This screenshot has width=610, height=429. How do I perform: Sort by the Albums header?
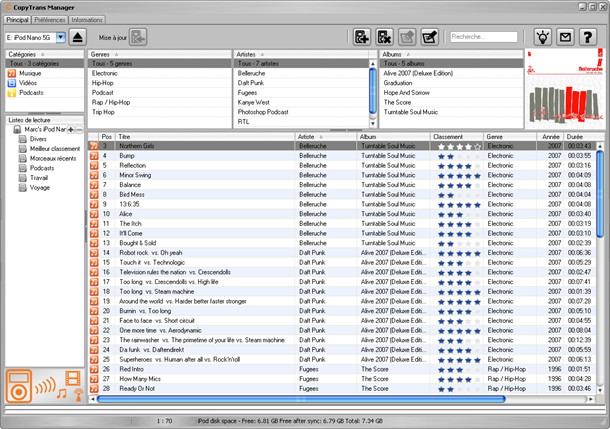(x=451, y=54)
